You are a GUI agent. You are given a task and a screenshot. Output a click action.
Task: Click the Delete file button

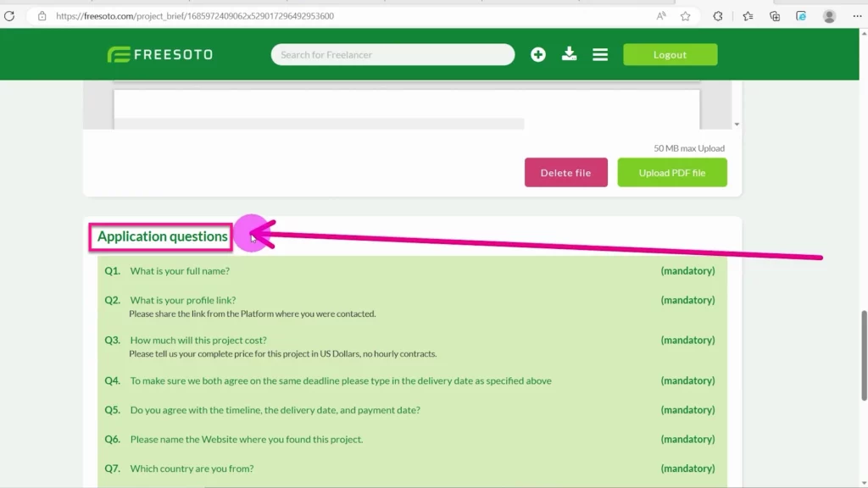565,172
